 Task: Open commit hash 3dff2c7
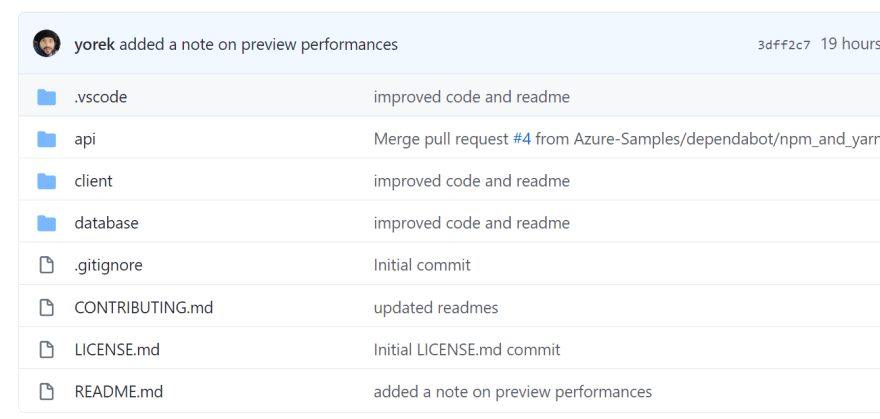(783, 45)
